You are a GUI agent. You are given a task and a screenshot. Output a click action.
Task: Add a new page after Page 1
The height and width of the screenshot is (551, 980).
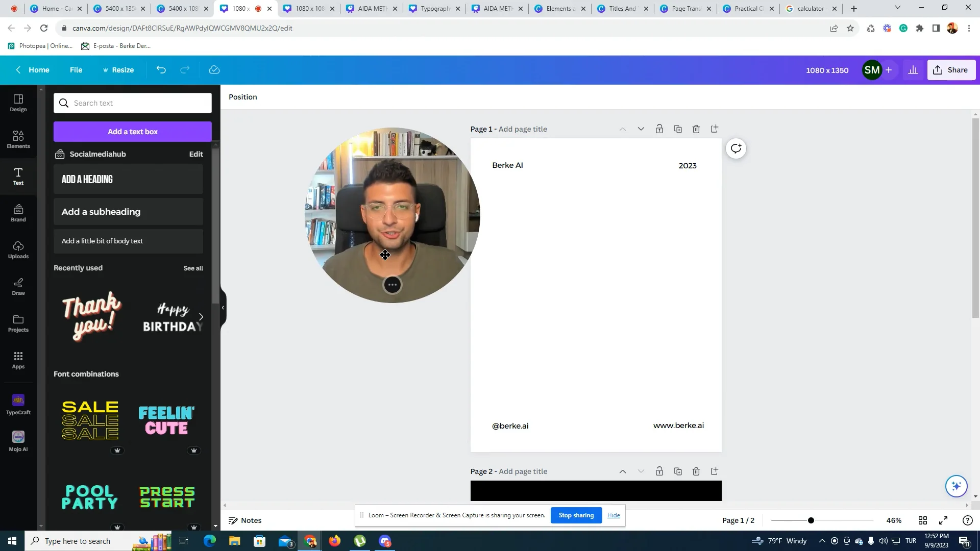coord(715,129)
